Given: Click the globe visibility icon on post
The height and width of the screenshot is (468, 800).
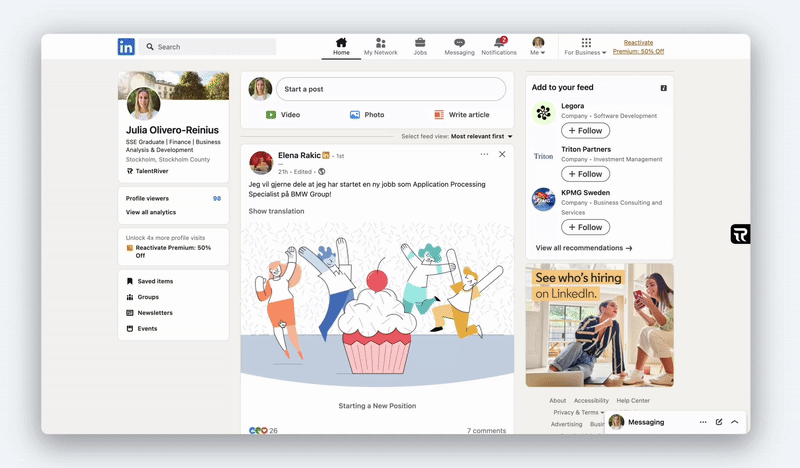Looking at the screenshot, I should click(321, 171).
